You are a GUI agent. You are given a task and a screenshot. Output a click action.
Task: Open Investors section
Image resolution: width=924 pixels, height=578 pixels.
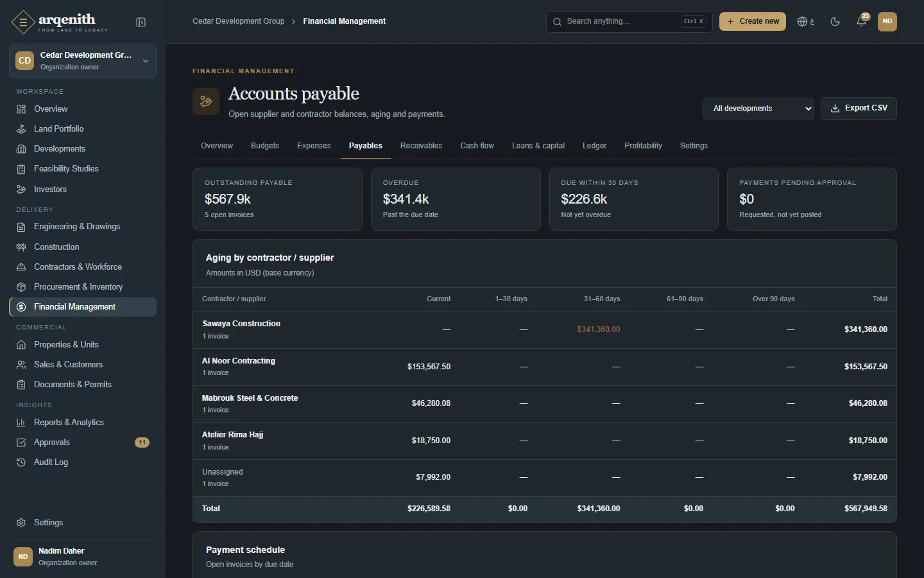[x=83, y=189]
